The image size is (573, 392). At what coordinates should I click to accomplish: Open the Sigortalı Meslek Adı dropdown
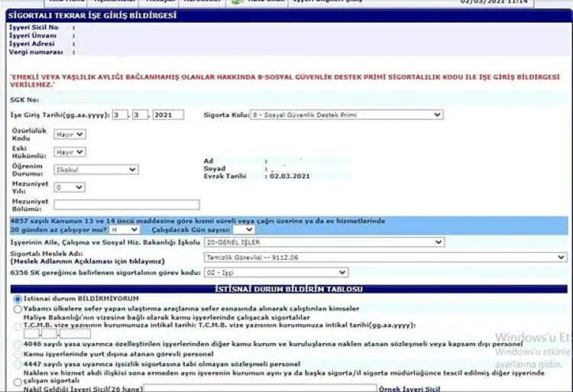coord(385,258)
